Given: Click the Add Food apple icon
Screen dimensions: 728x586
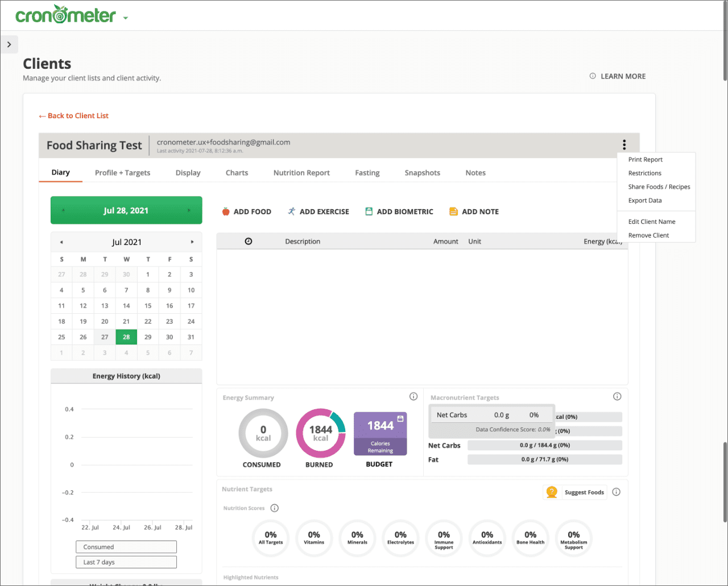Looking at the screenshot, I should click(x=226, y=211).
